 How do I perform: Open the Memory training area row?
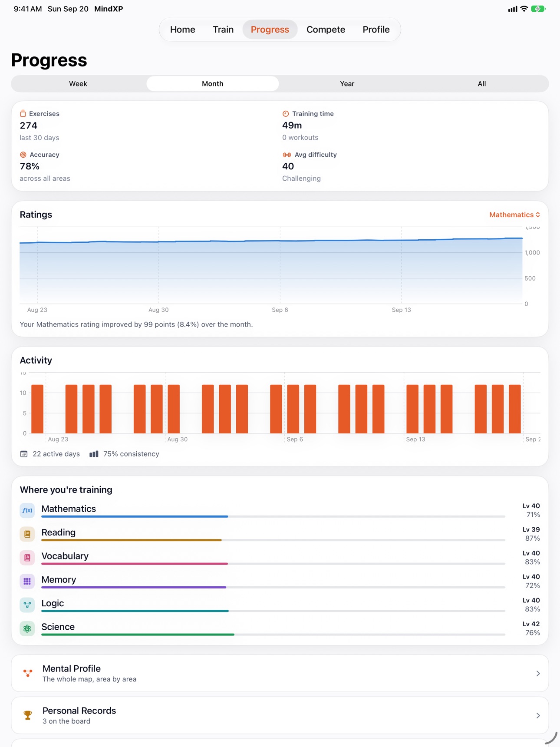(x=280, y=581)
